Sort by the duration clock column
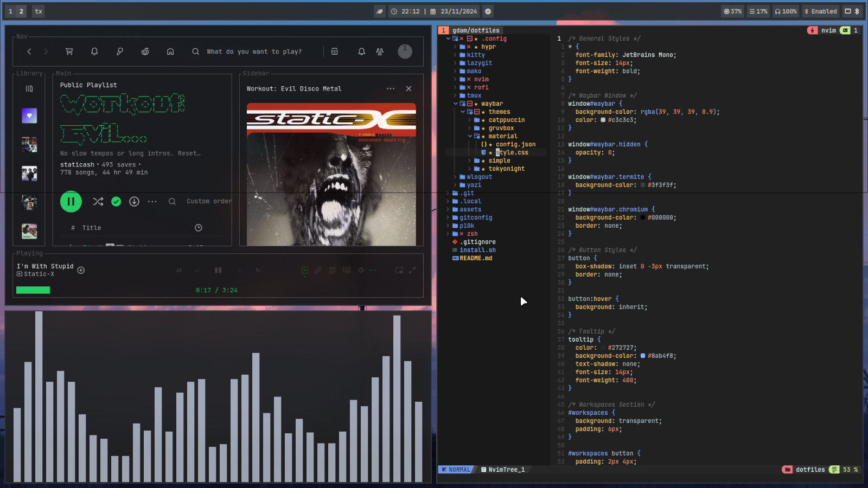Screen dimensions: 868x488 (x=199, y=228)
